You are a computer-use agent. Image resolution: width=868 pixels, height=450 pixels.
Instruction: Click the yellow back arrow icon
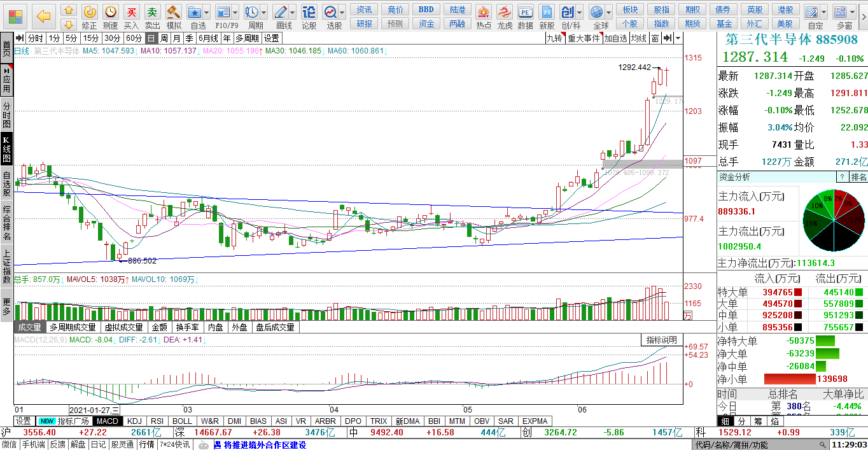tap(43, 16)
